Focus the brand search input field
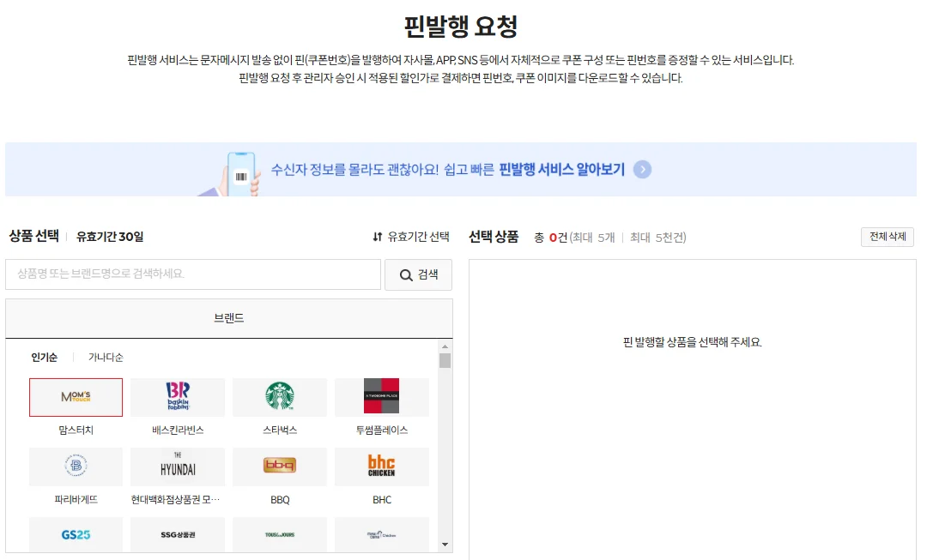The image size is (927, 560). 192,274
